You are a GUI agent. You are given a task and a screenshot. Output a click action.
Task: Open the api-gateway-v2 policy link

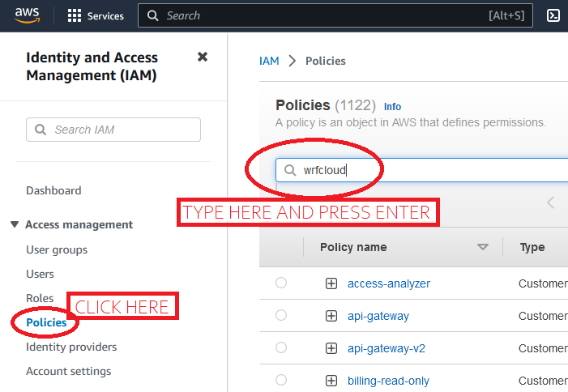click(386, 348)
